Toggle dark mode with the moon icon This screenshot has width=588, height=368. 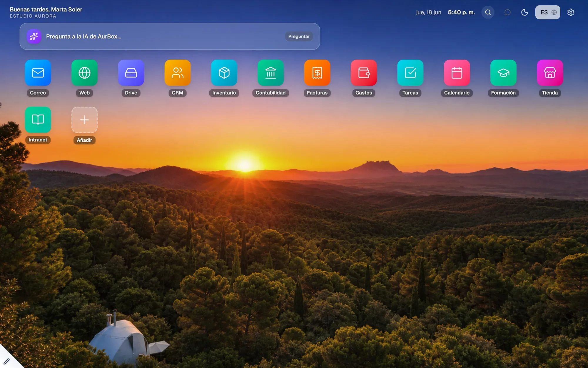525,12
